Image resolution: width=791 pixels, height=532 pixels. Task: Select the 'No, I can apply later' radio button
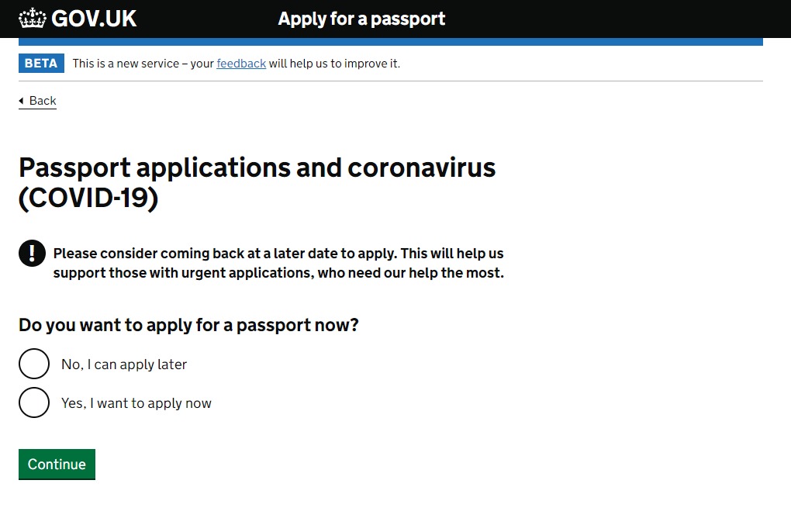coord(34,364)
